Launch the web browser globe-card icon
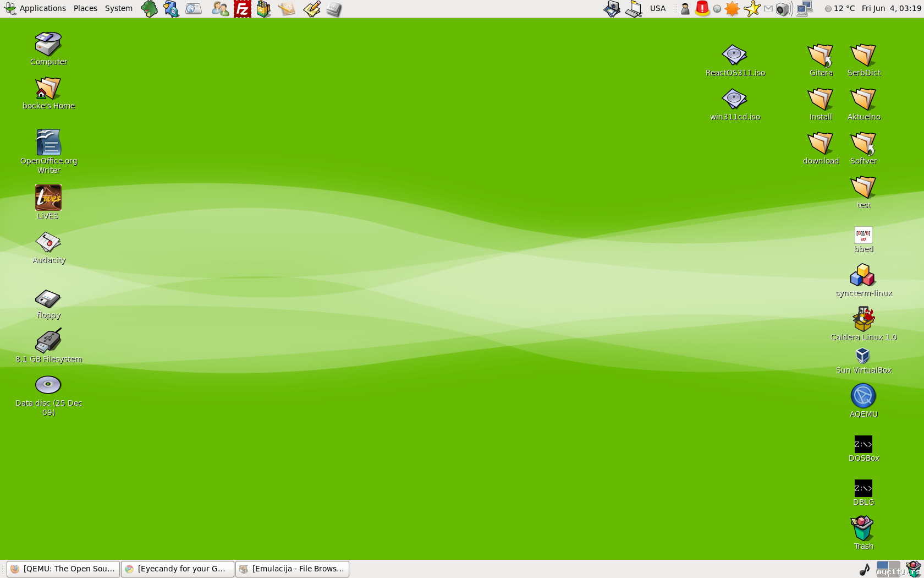The image size is (924, 578). [x=194, y=9]
